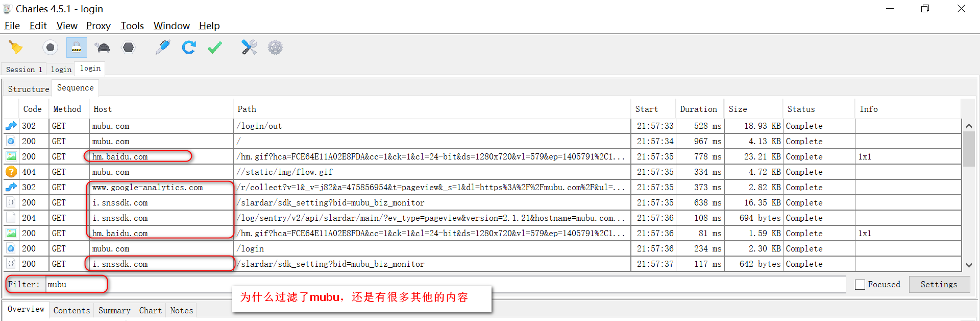
Task: Clear the session with the broom icon
Action: pos(16,48)
